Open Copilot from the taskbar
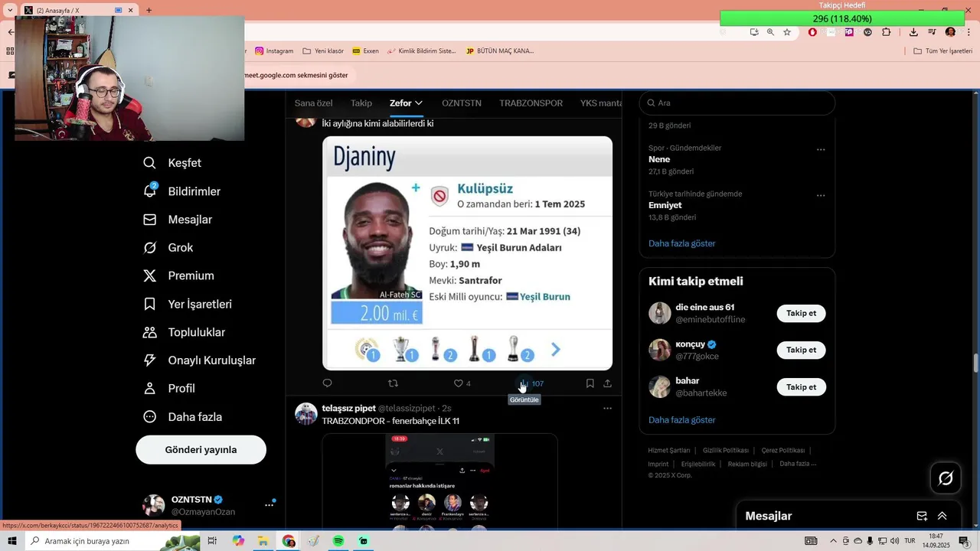980x551 pixels. point(238,541)
